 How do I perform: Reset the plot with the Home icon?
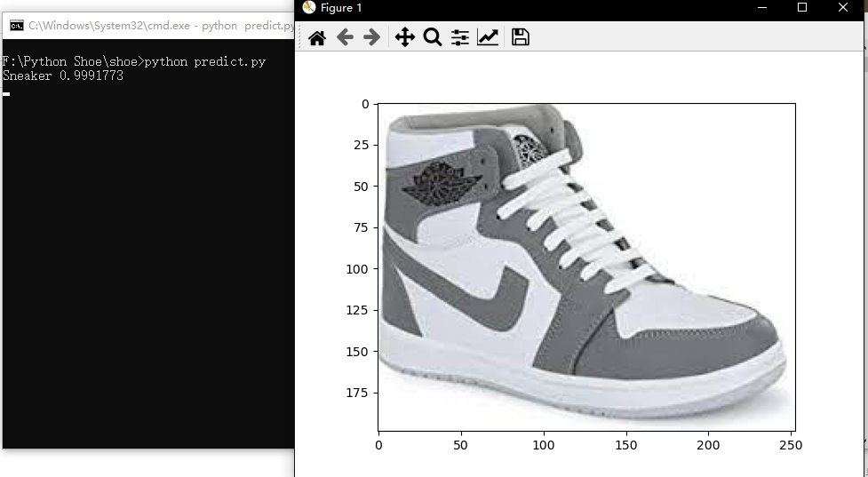pos(317,37)
